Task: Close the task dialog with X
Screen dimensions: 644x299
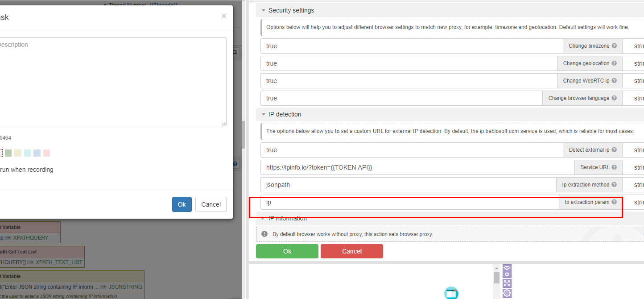Action: (224, 16)
